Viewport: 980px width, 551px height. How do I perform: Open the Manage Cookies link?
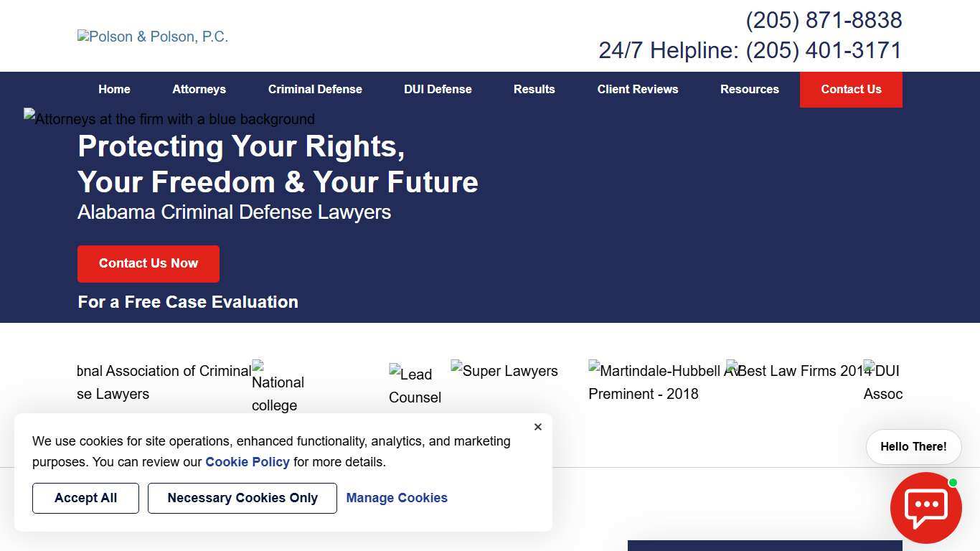[x=397, y=498]
